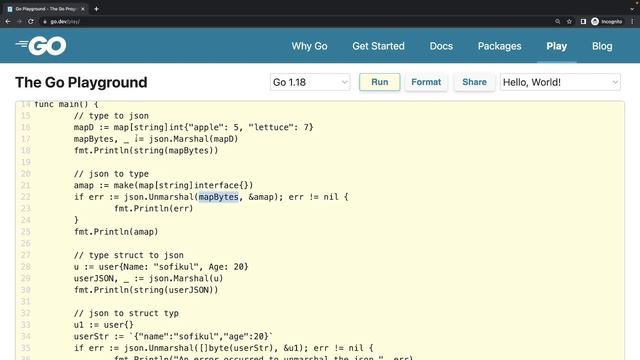Click the comment "// type to json"

111,116
